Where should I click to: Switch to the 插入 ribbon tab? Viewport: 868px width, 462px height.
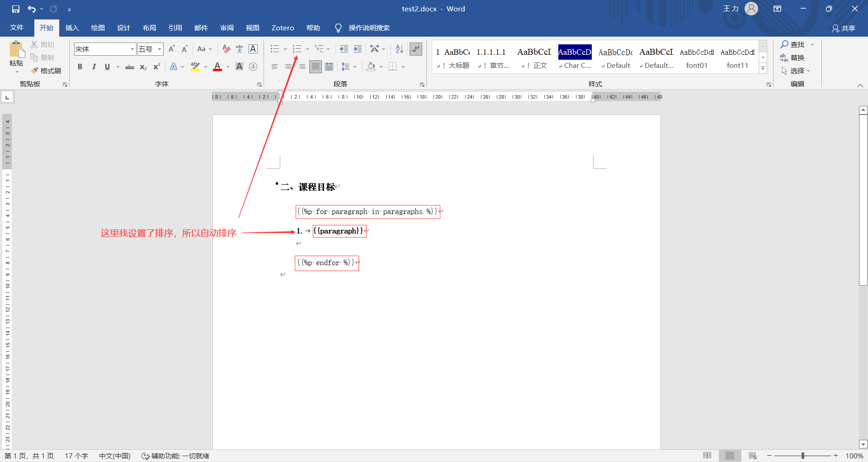pyautogui.click(x=71, y=28)
